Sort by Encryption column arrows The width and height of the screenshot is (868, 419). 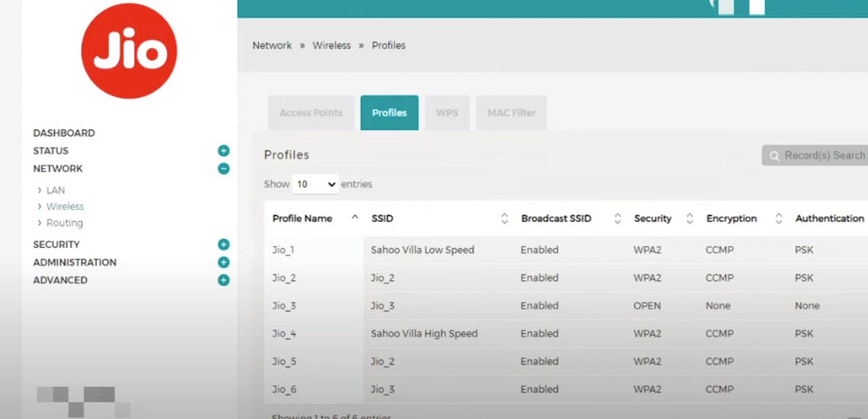(779, 219)
